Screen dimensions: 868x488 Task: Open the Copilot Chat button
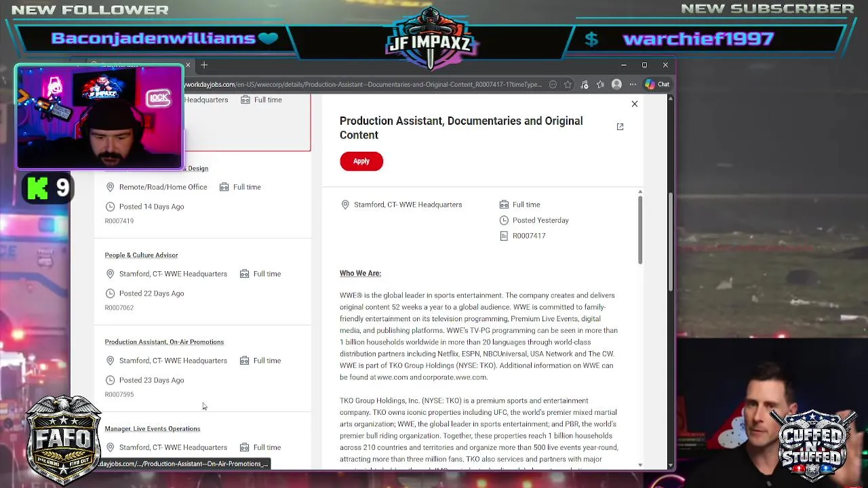[657, 85]
